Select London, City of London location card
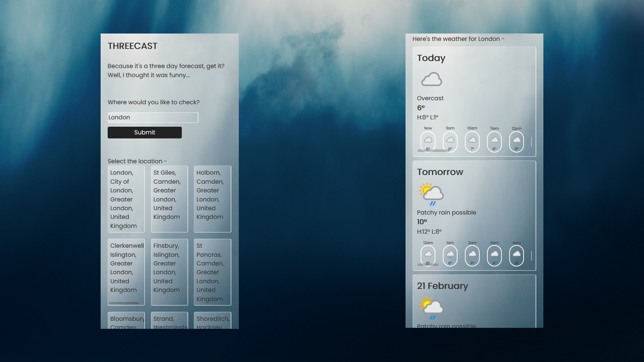This screenshot has height=362, width=644. coord(126,199)
